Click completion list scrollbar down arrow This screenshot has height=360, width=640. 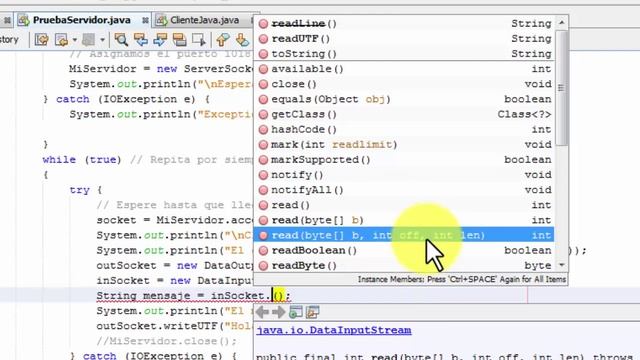tap(562, 265)
